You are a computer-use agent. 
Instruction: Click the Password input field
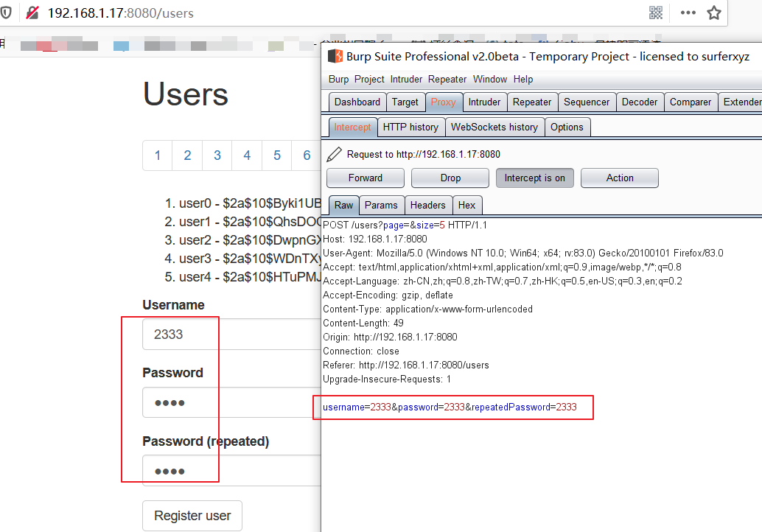[232, 402]
